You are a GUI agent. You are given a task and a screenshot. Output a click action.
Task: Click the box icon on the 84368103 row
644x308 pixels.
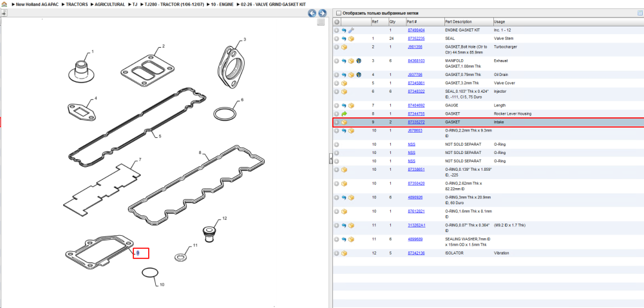coord(351,61)
